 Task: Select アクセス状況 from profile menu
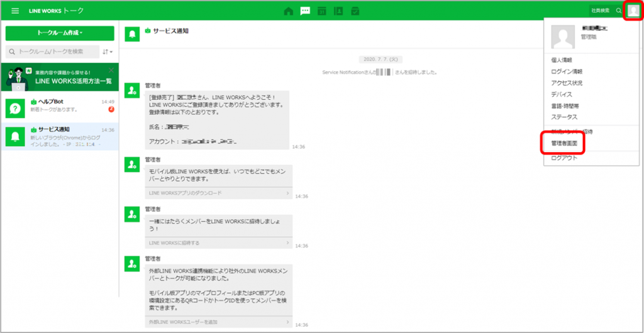567,83
